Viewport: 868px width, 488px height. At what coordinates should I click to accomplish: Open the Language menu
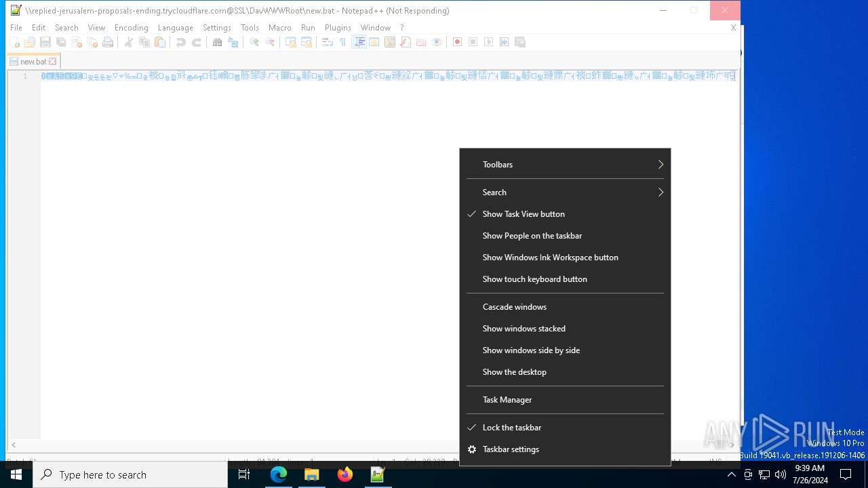[x=176, y=28]
